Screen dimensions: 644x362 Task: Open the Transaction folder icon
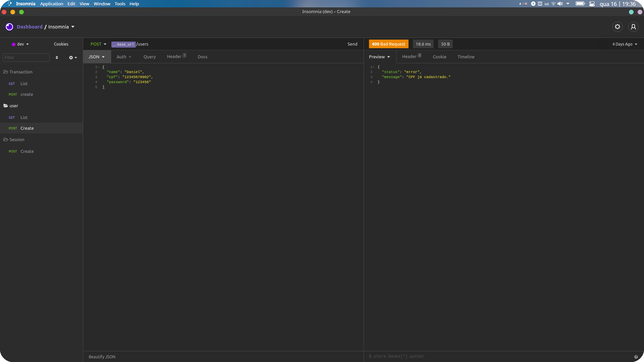pyautogui.click(x=6, y=72)
